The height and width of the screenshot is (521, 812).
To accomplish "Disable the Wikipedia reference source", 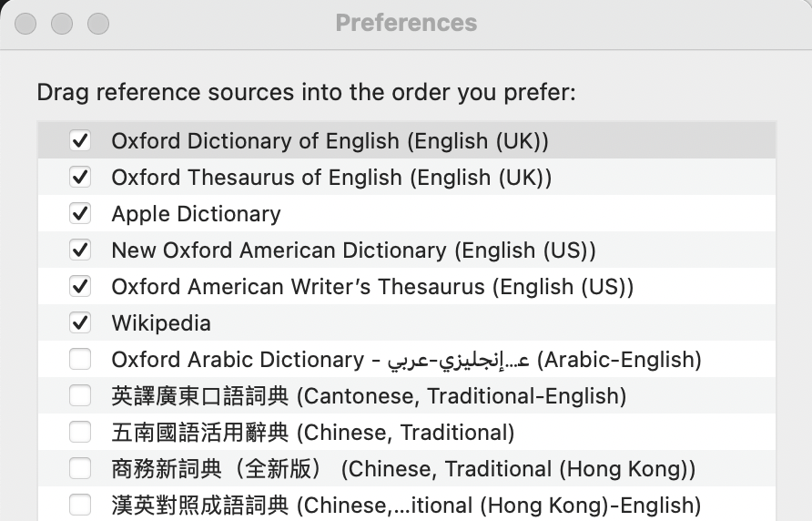I will (x=80, y=323).
